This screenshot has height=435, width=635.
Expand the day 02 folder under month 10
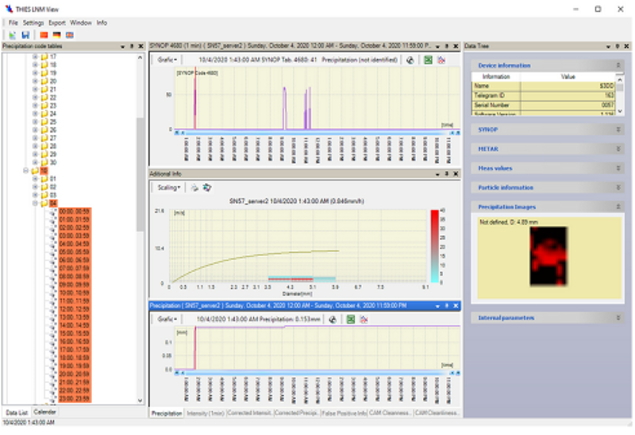pos(35,187)
